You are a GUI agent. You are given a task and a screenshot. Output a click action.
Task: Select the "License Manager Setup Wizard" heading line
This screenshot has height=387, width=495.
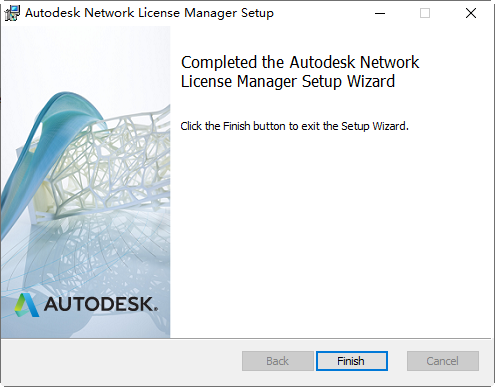pyautogui.click(x=288, y=81)
